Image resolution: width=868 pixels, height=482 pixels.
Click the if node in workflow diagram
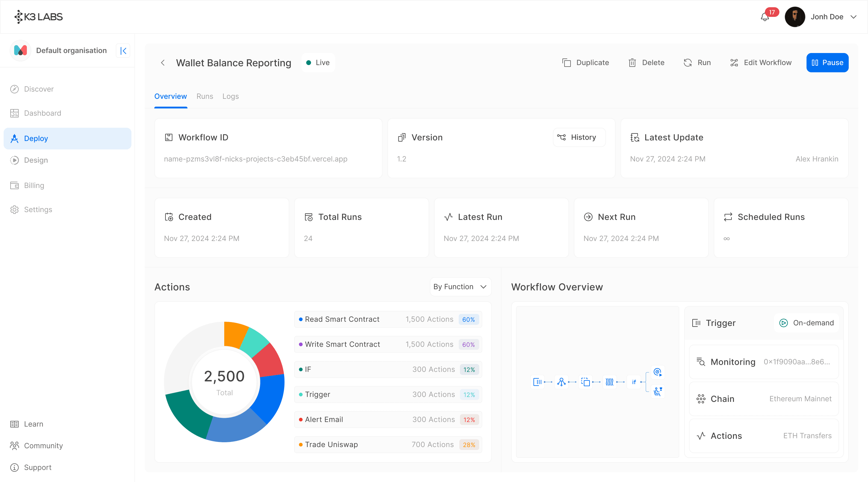tap(634, 382)
